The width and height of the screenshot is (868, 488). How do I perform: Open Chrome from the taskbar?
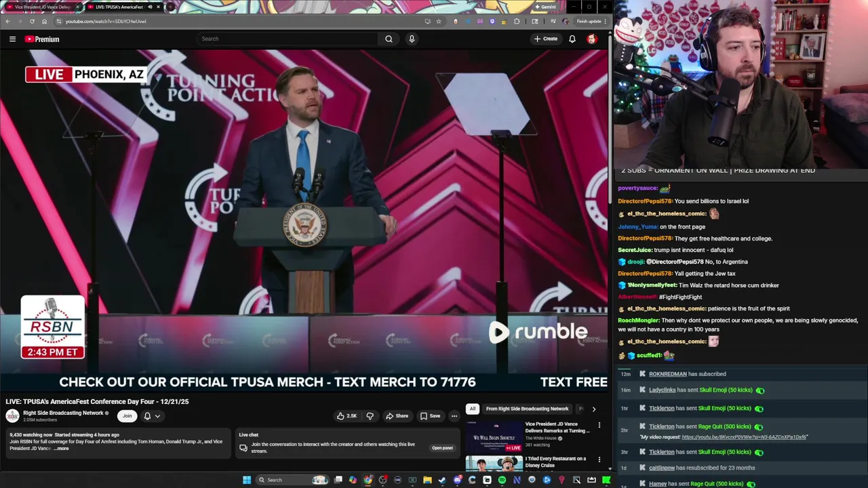pos(368,480)
